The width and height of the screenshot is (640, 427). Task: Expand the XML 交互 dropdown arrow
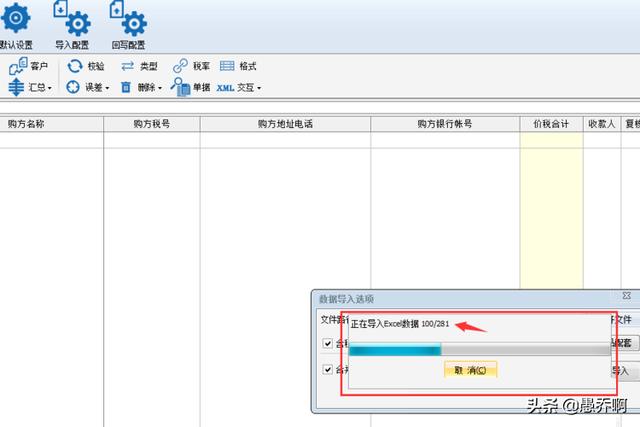pos(259,88)
